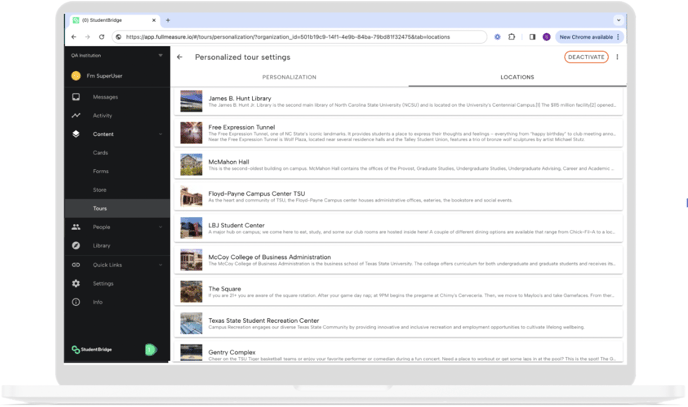Click the People group icon
The image size is (688, 407).
(x=76, y=227)
